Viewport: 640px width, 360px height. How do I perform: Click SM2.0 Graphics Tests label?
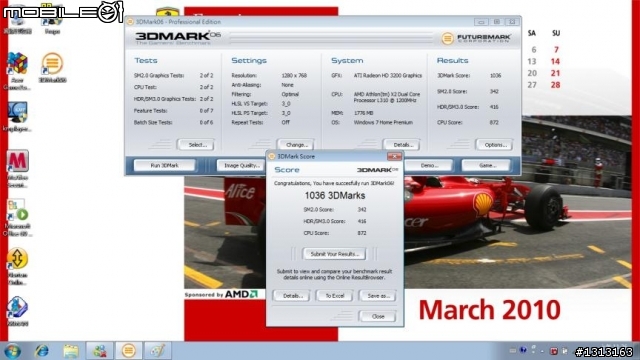point(159,76)
